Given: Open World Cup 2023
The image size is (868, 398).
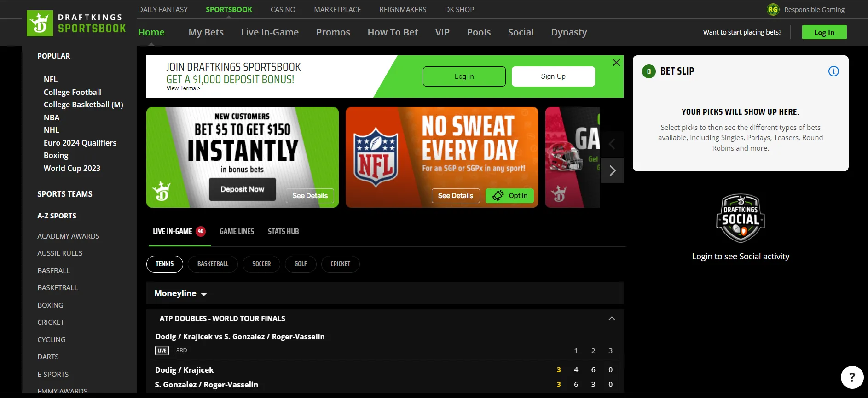Looking at the screenshot, I should pos(72,168).
